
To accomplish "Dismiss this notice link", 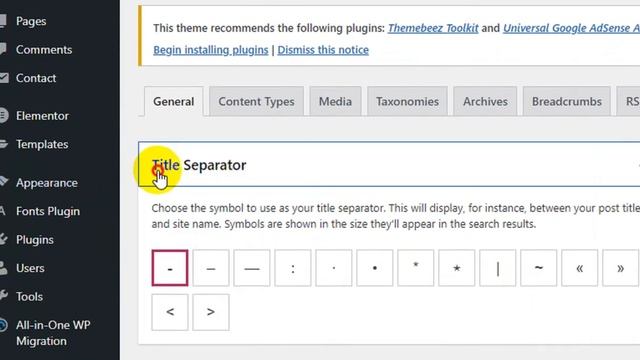I will (x=323, y=50).
